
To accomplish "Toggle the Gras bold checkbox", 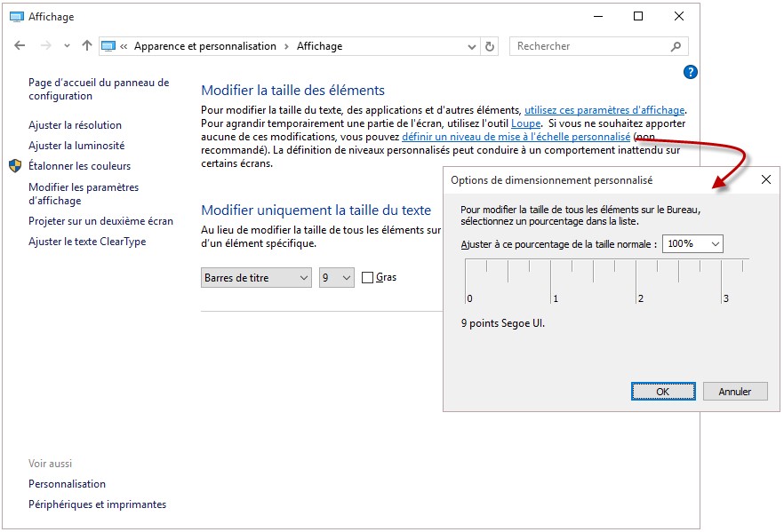I will tap(368, 278).
